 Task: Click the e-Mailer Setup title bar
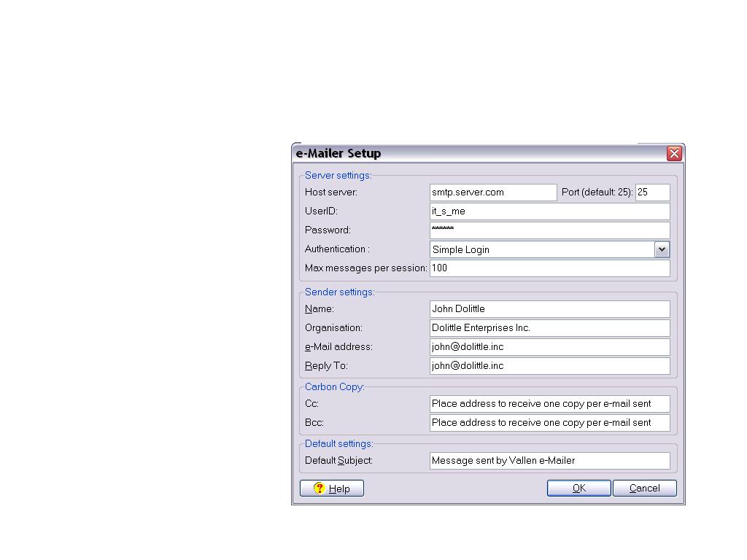pos(474,153)
